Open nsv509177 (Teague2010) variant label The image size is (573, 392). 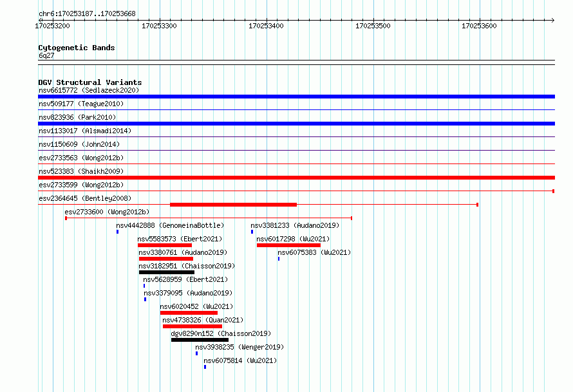(81, 104)
